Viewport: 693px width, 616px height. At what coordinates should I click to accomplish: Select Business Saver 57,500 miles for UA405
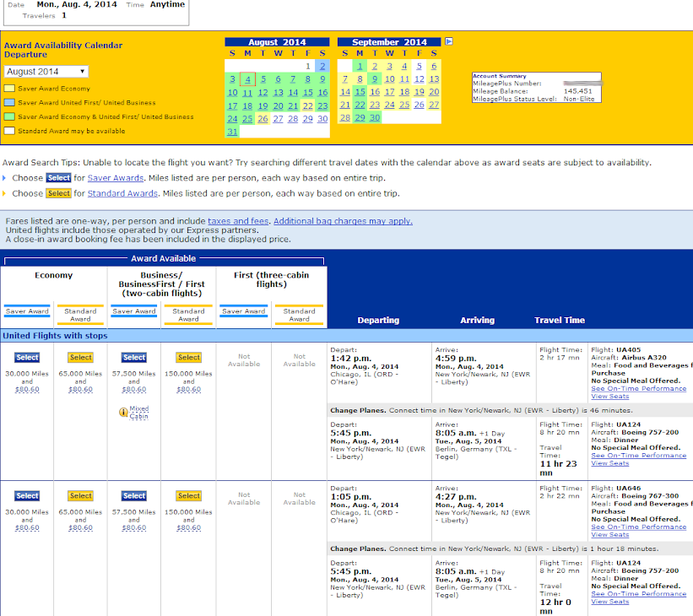click(134, 358)
